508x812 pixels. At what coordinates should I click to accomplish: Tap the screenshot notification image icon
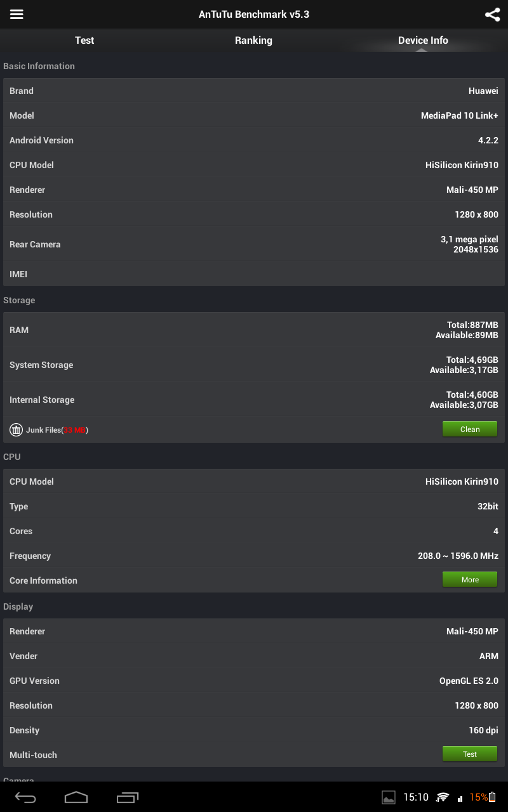(389, 798)
